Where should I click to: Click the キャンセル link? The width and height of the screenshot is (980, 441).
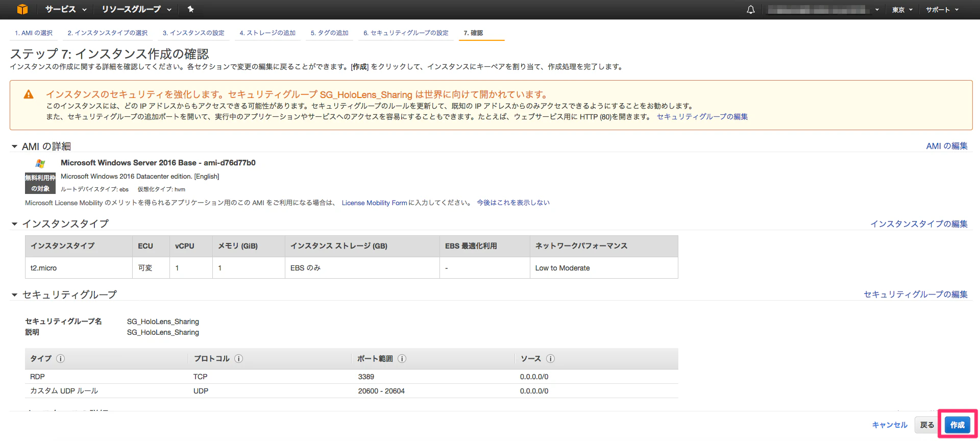pos(890,425)
